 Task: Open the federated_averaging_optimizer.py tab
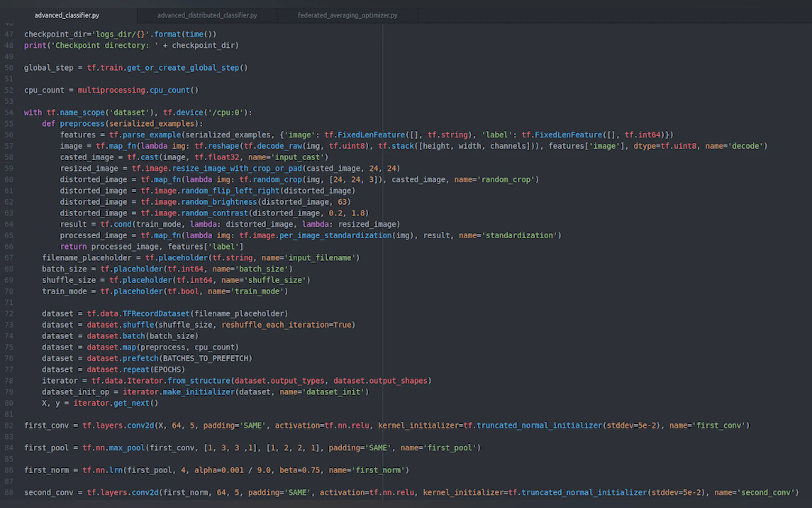click(x=347, y=15)
